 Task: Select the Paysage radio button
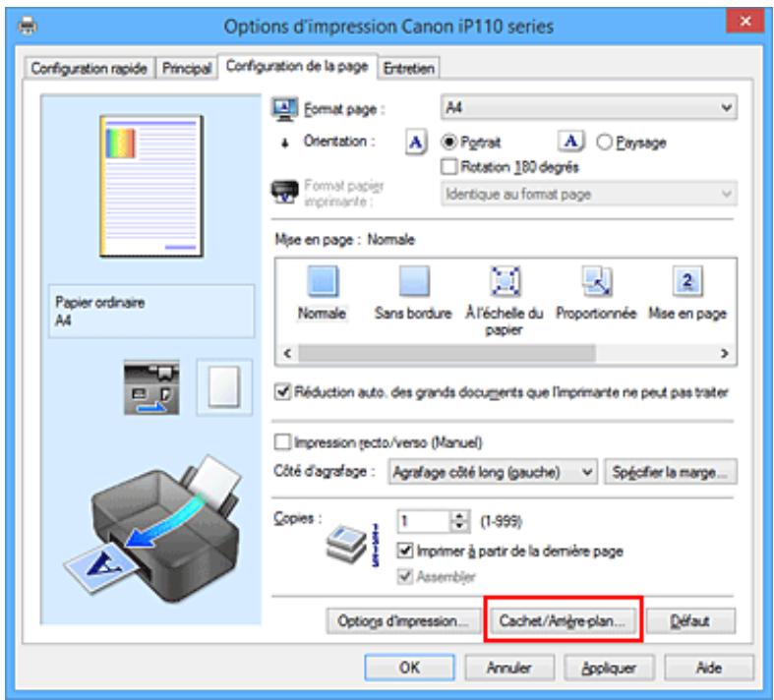point(604,143)
